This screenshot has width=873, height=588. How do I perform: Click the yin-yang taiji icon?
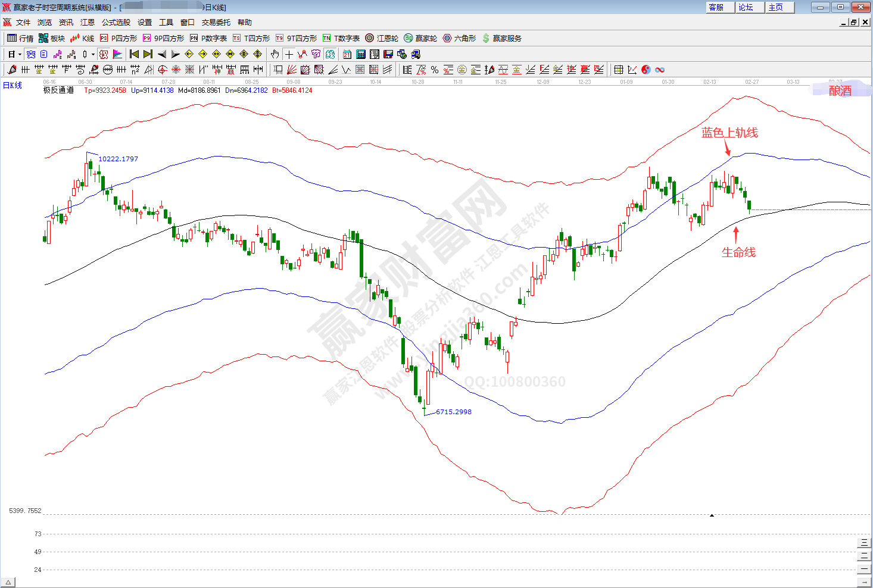[646, 70]
